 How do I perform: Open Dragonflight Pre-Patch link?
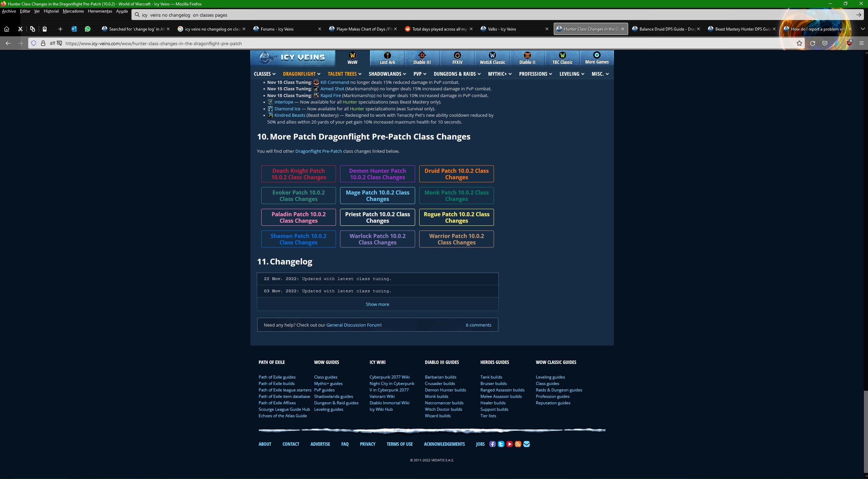(x=318, y=151)
